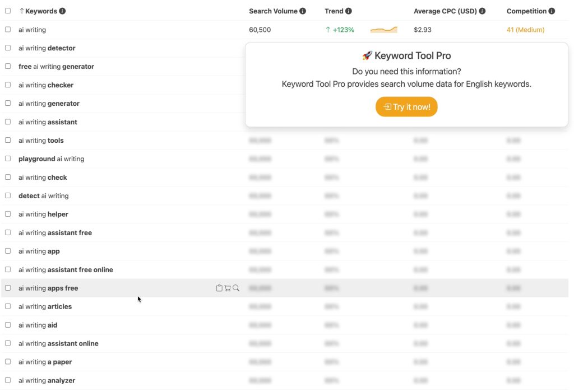This screenshot has width=574, height=392.
Task: Click the Search Volume info icon
Action: pyautogui.click(x=303, y=11)
